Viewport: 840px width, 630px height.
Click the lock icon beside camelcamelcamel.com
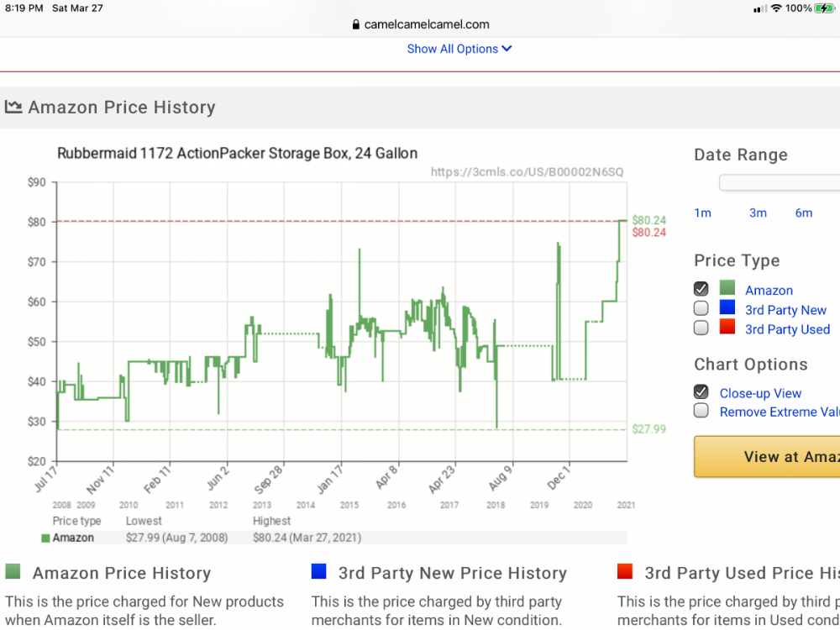click(356, 25)
